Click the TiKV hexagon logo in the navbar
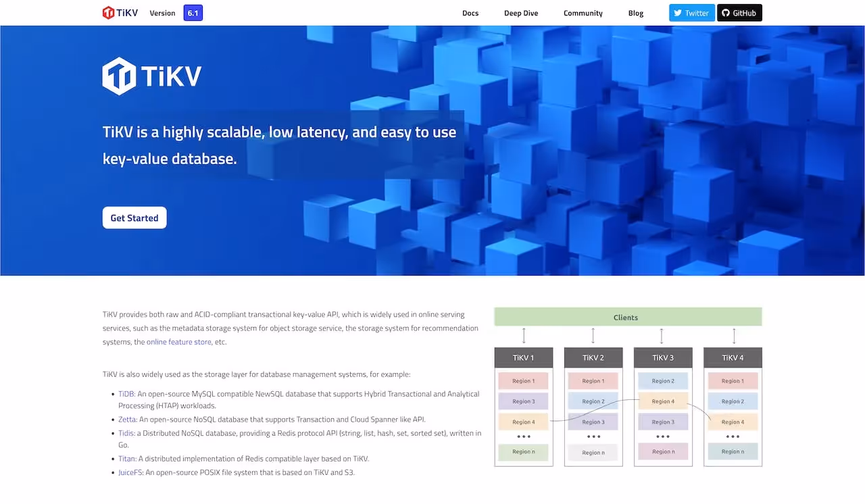 109,12
